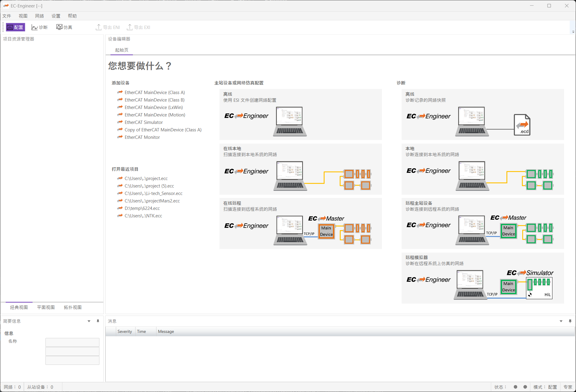Add EtherCAT Monitor device
Screen dimensions: 576x392
pyautogui.click(x=142, y=137)
